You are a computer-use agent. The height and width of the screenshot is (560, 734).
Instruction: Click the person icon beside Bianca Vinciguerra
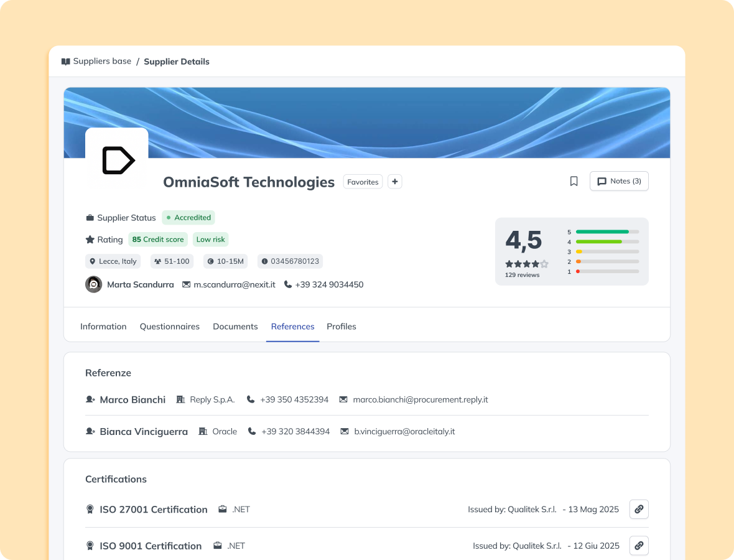90,431
